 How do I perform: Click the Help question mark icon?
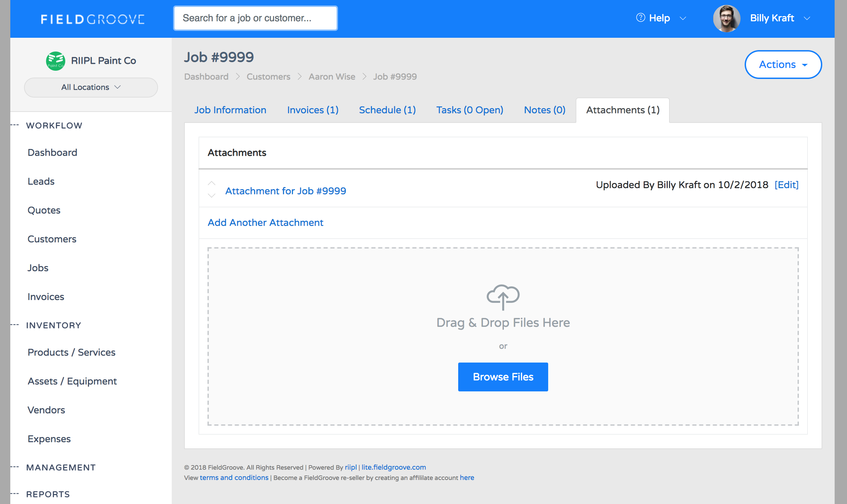[640, 18]
